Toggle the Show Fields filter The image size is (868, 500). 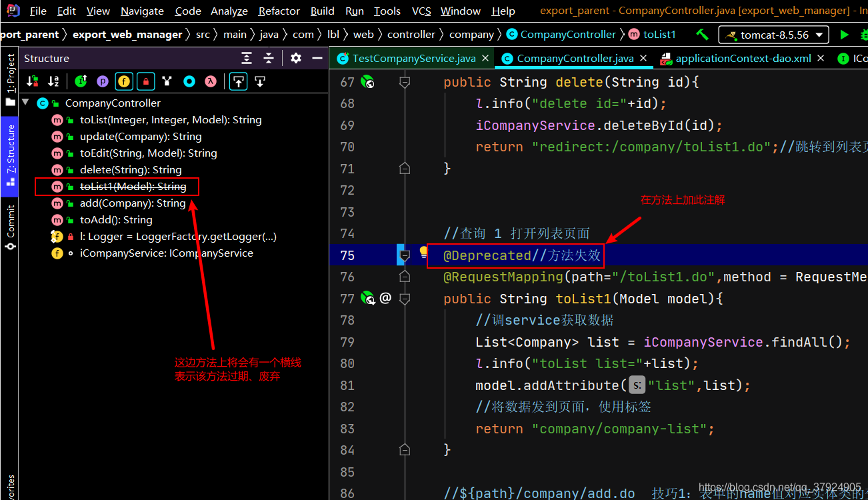pos(124,81)
